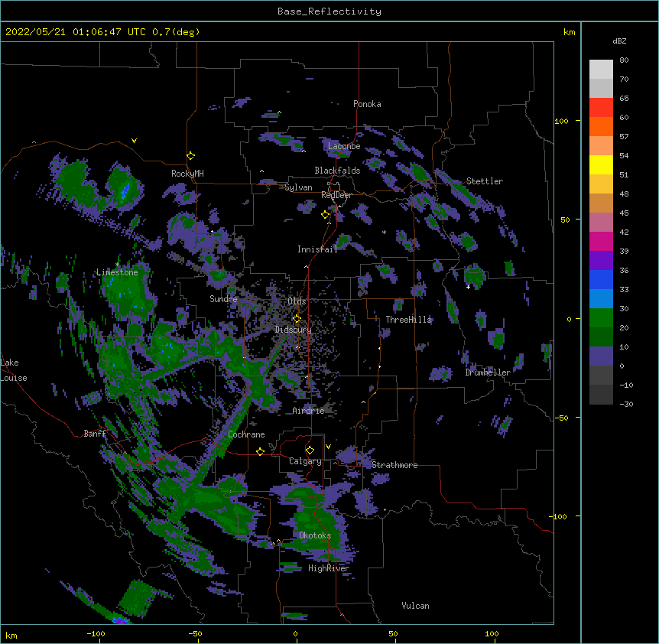Click the Calgary label

[x=305, y=461]
